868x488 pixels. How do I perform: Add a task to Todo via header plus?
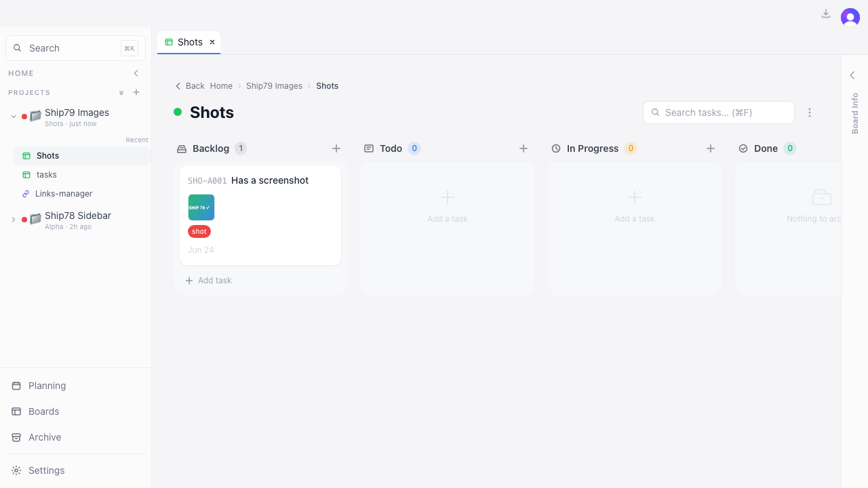(x=524, y=148)
